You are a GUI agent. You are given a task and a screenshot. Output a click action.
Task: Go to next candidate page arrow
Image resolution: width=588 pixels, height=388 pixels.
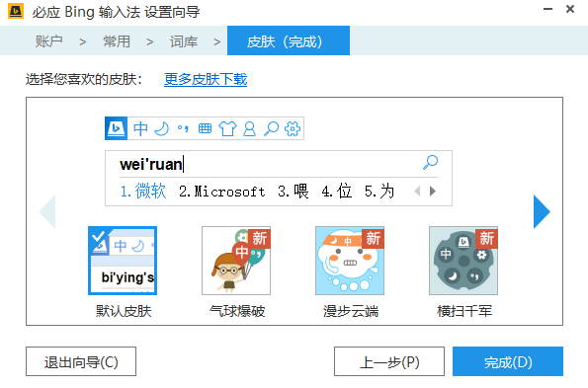[433, 192]
